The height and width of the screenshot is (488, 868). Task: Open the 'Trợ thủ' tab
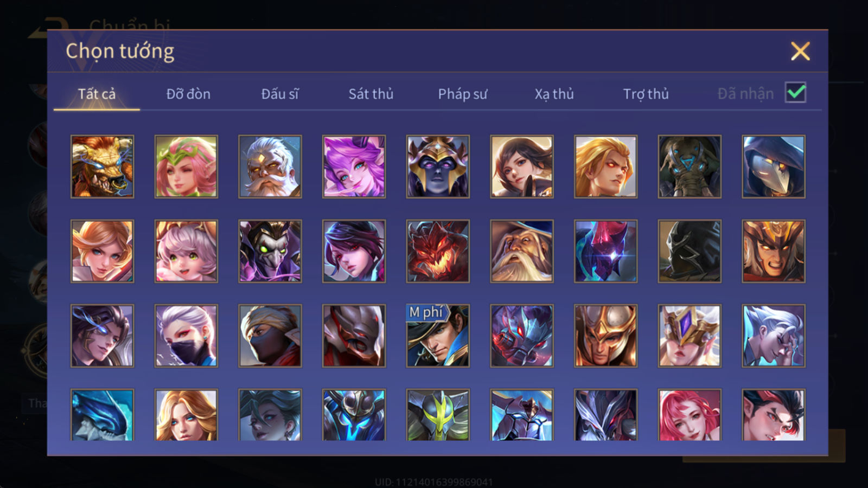(646, 94)
